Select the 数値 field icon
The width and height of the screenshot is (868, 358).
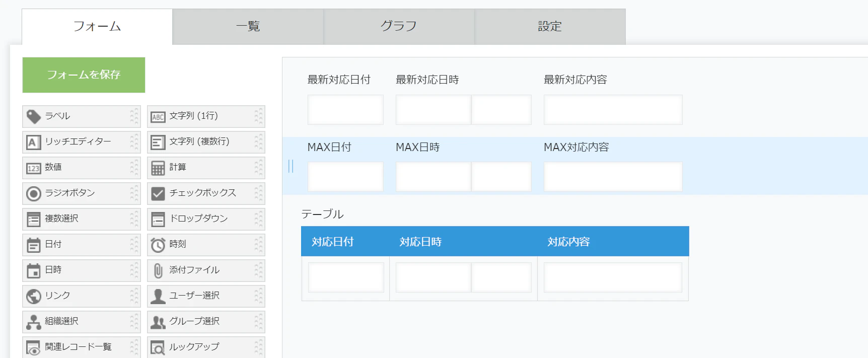pyautogui.click(x=34, y=168)
